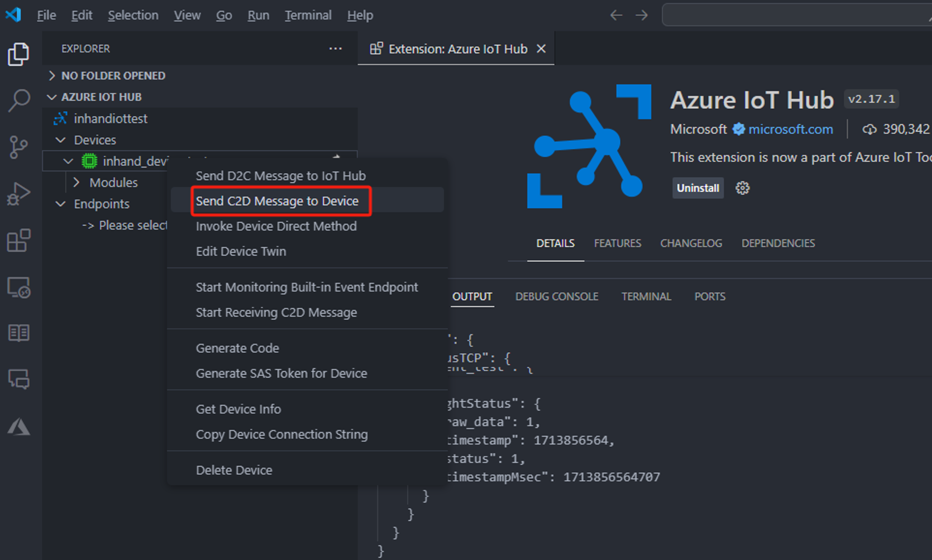Open the Extensions view icon

[x=18, y=241]
